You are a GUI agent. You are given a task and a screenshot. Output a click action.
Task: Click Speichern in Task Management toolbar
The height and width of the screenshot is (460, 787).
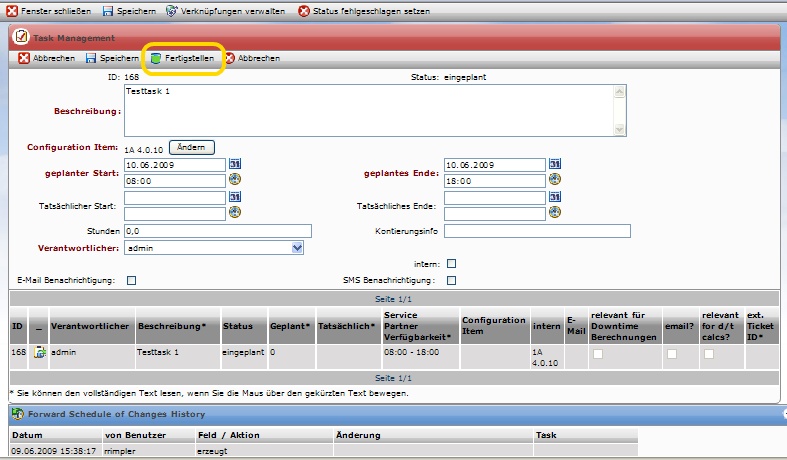(112, 59)
